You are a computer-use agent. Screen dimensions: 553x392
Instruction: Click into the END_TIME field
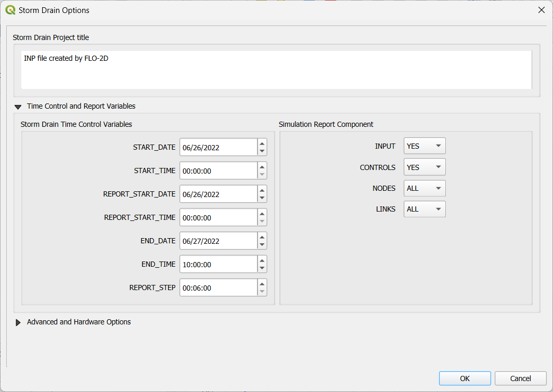click(x=218, y=264)
